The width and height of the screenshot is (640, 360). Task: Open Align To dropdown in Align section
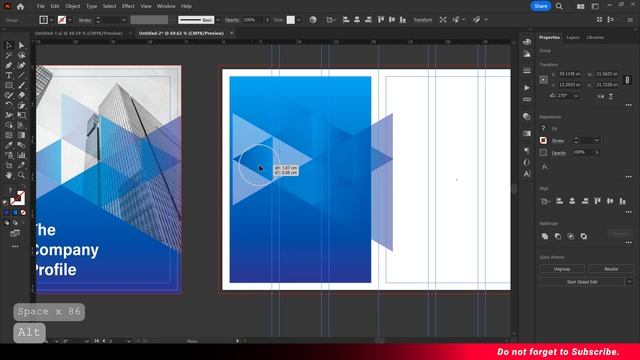point(545,201)
